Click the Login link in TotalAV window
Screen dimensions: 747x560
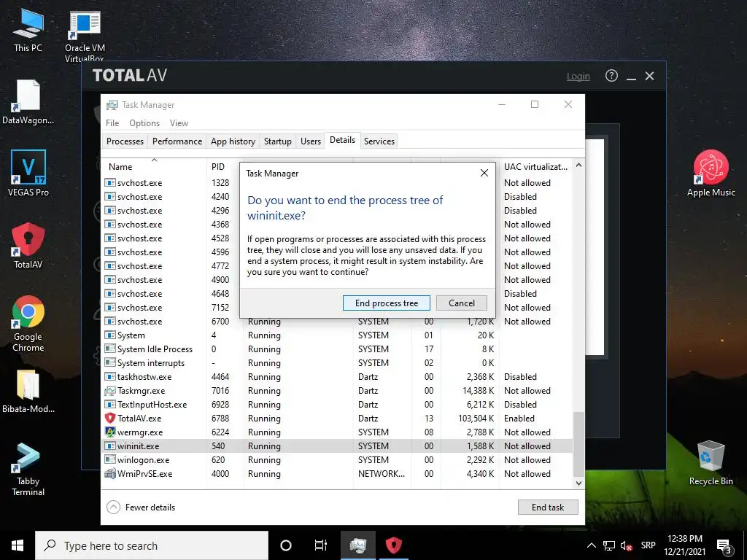tap(578, 76)
